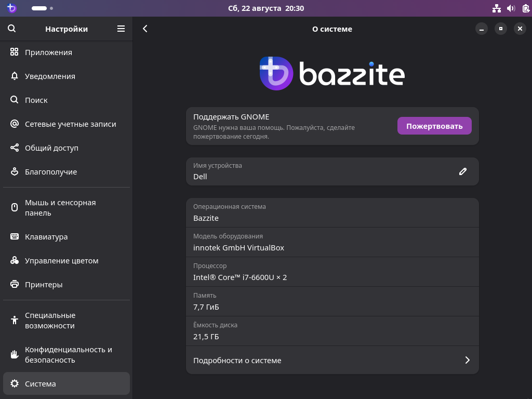Edit device name with pencil icon
Screen dimensions: 532x399
pos(463,171)
